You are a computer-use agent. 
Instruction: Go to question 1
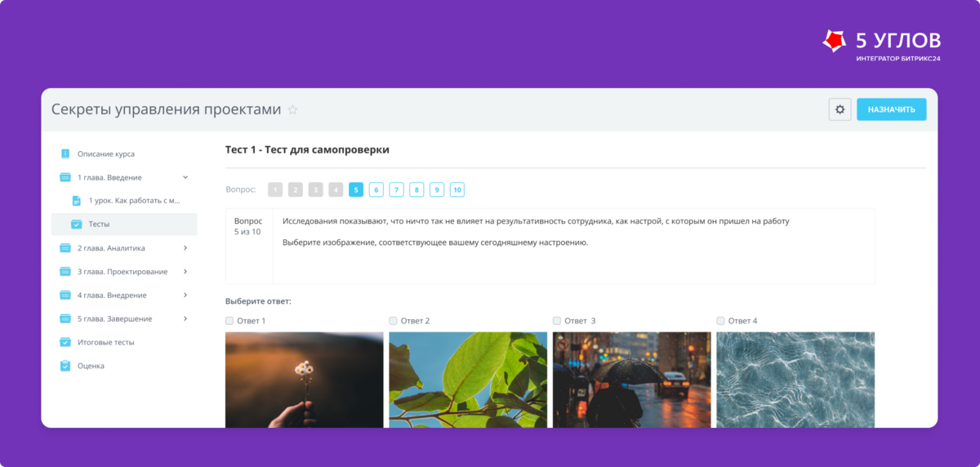(275, 190)
